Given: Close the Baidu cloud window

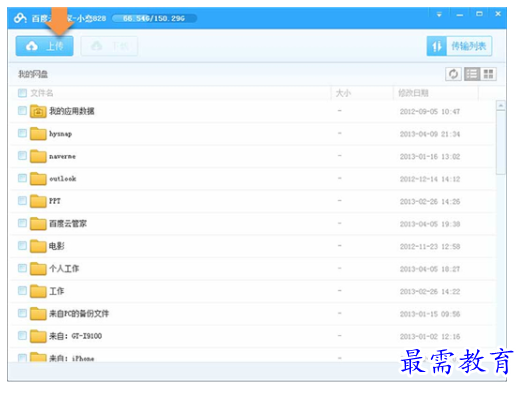Looking at the screenshot, I should (x=498, y=14).
